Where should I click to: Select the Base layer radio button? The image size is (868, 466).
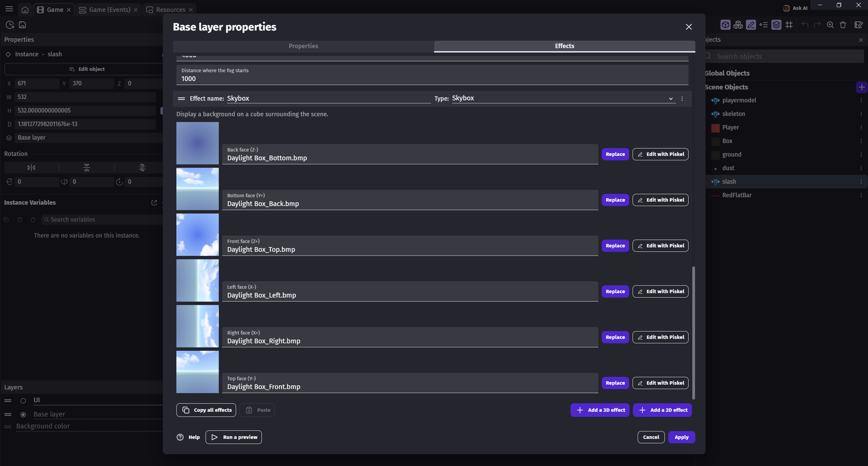pos(23,414)
